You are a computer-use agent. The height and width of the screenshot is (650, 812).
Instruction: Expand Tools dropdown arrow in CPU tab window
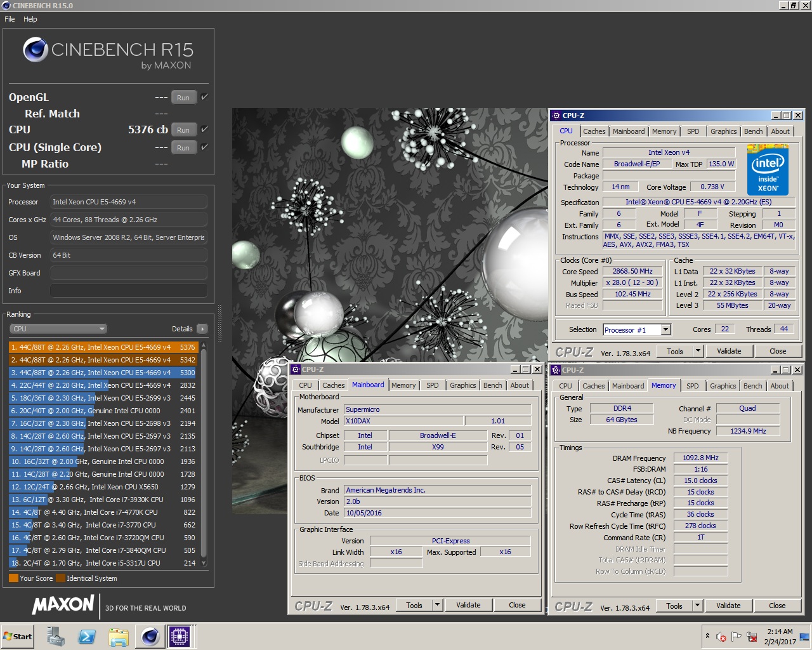click(x=698, y=351)
